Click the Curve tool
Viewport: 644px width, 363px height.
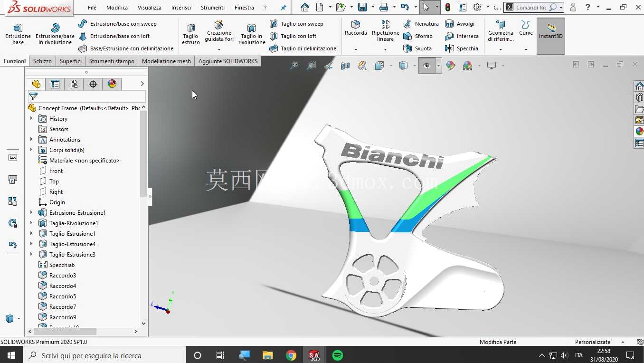click(526, 29)
